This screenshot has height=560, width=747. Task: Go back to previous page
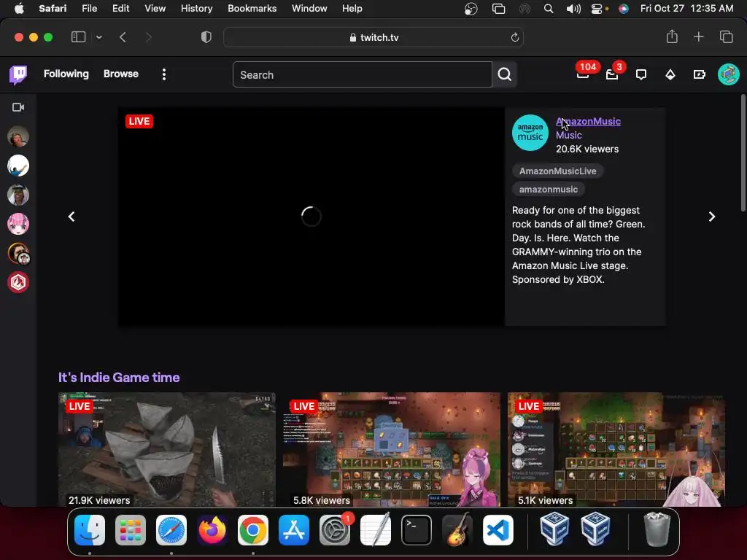(x=123, y=37)
